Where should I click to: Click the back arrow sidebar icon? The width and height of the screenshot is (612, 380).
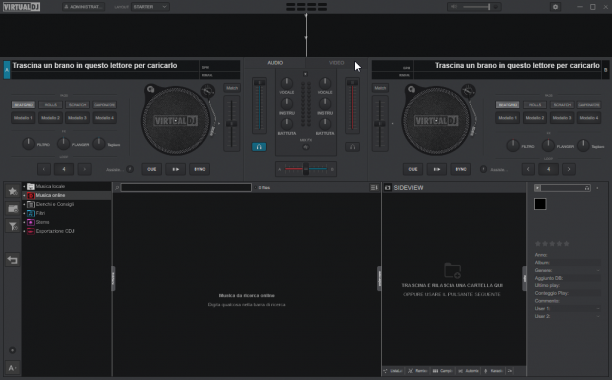click(x=12, y=260)
